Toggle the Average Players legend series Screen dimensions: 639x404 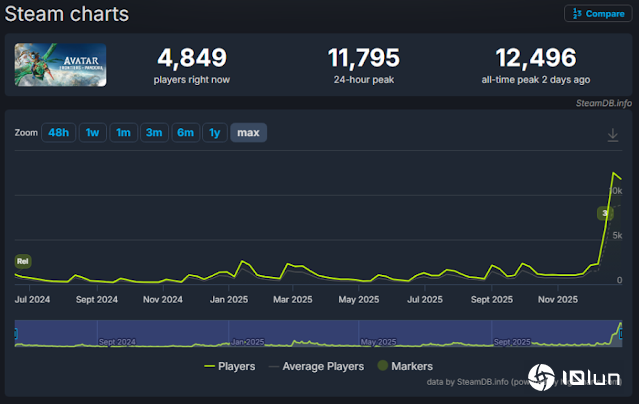tap(316, 366)
